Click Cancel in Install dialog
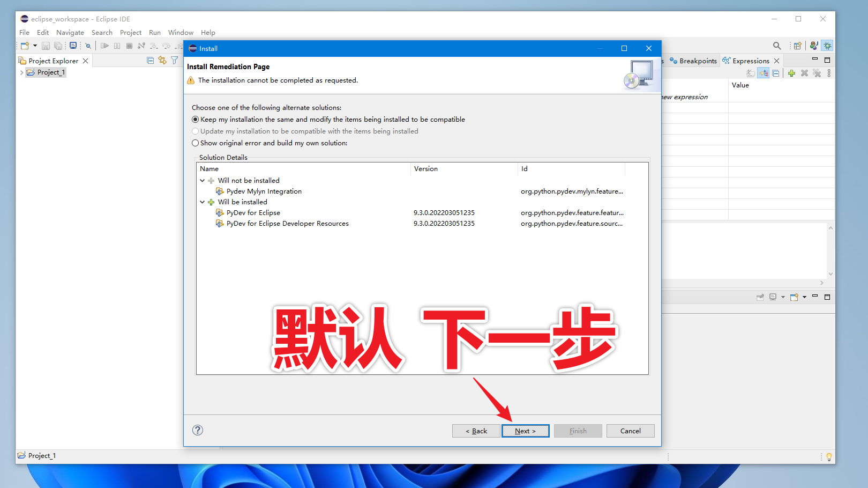Viewport: 868px width, 488px height. [631, 431]
